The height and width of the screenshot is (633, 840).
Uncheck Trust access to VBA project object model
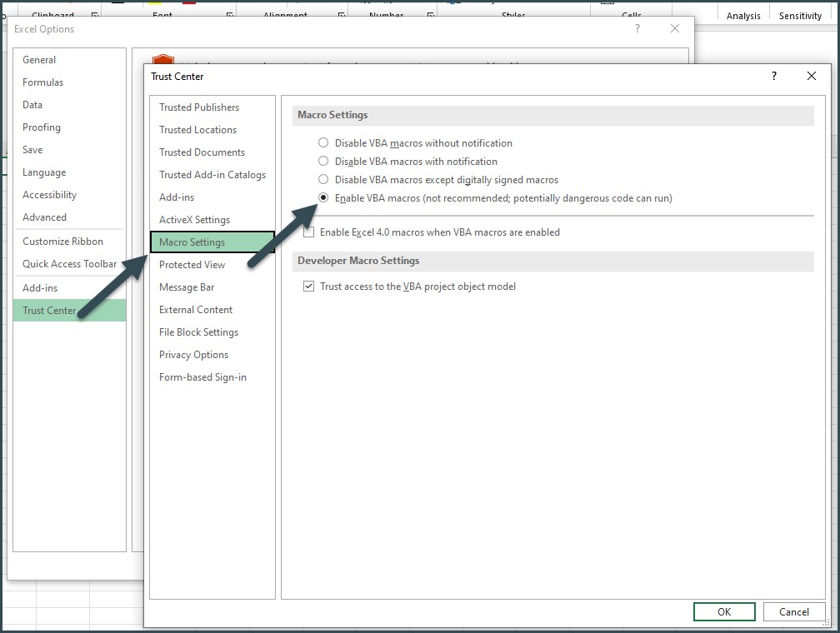pos(308,286)
